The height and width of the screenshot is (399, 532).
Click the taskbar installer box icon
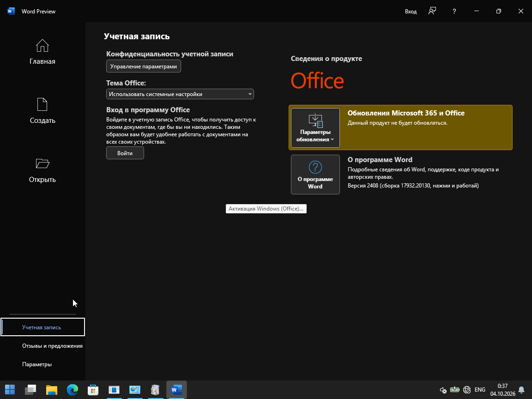click(155, 389)
